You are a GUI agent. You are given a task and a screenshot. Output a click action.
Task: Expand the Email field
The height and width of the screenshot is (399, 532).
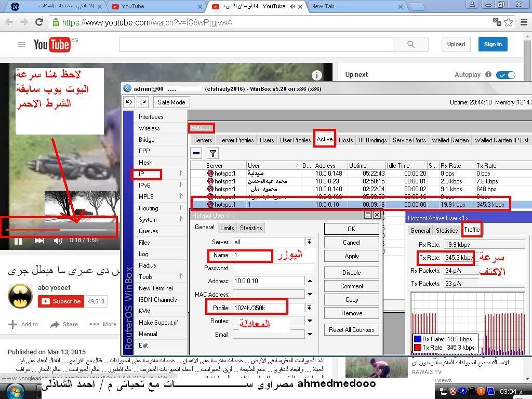tap(310, 334)
